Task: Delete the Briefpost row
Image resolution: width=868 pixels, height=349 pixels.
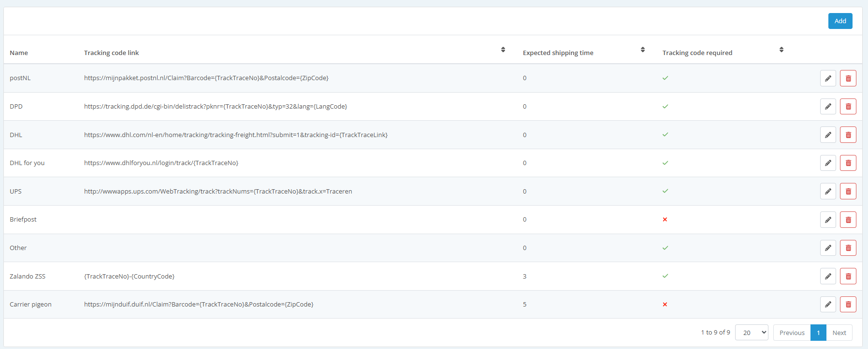Action: (848, 220)
